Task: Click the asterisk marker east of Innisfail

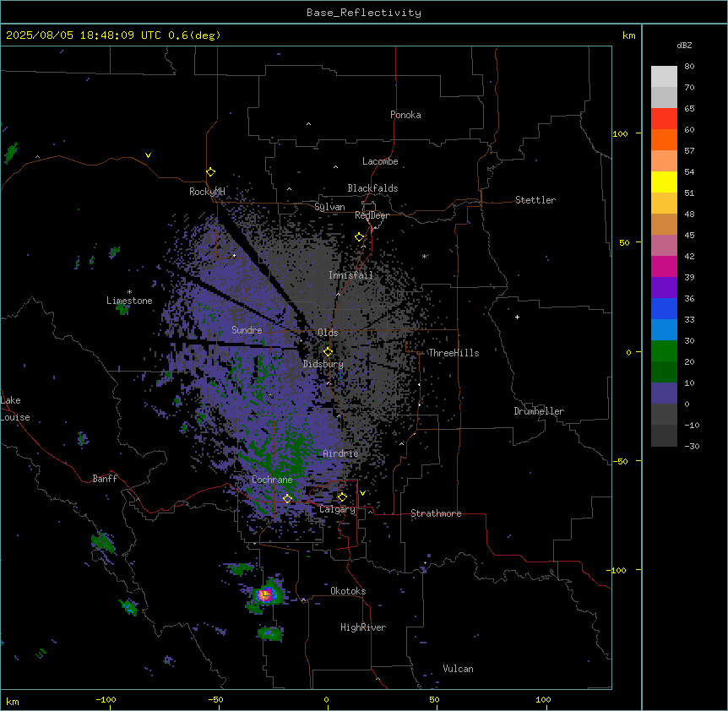Action: (x=424, y=256)
